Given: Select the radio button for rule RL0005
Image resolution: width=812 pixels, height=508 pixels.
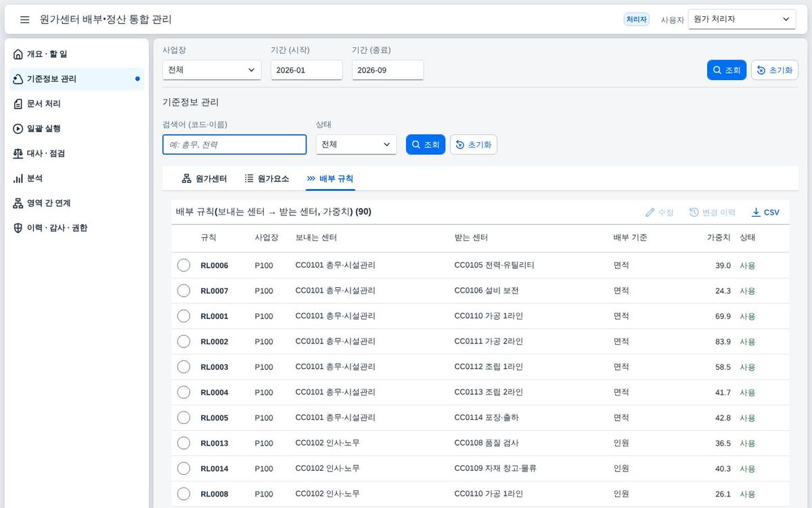Looking at the screenshot, I should (183, 418).
